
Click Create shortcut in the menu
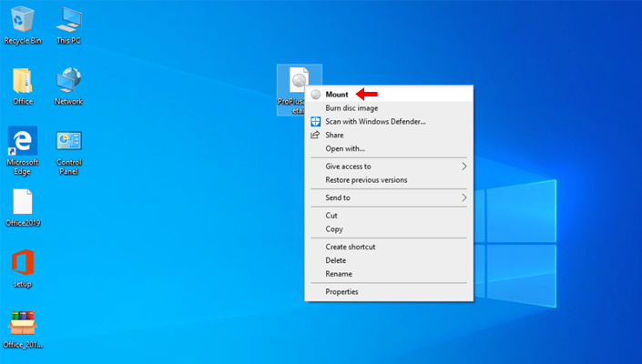pos(350,247)
